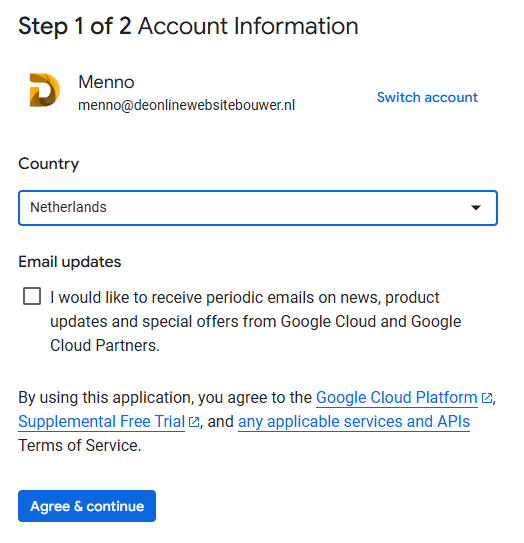Click the 'Terms of Service.' text
The height and width of the screenshot is (543, 524).
[x=80, y=445]
